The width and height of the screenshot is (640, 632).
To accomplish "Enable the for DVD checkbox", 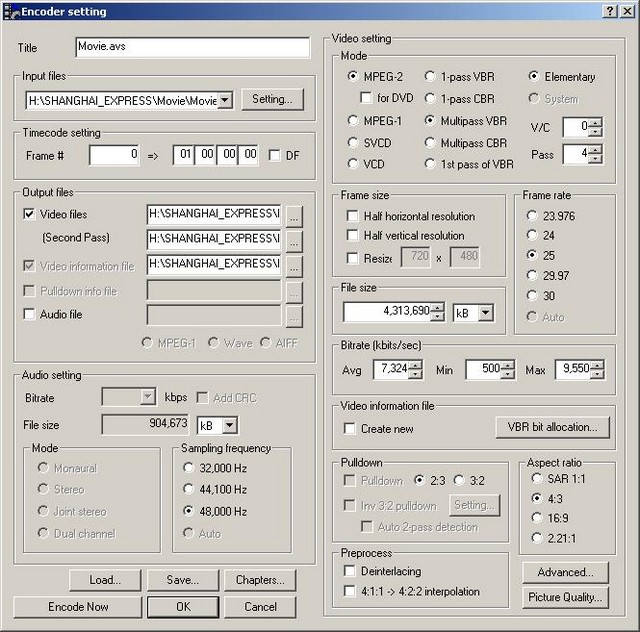I will [366, 98].
